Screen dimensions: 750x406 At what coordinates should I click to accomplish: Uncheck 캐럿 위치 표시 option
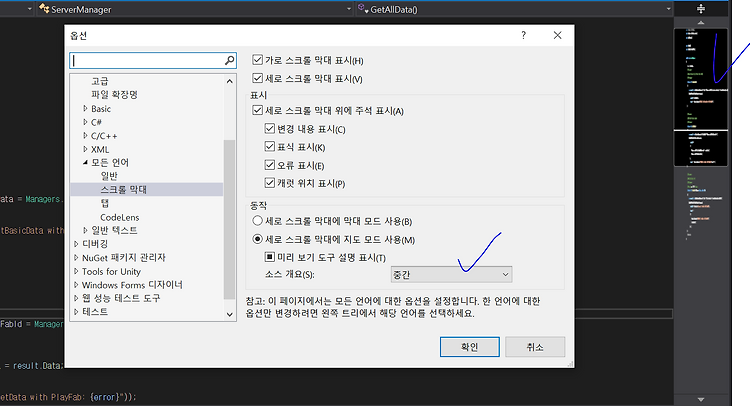tap(270, 183)
